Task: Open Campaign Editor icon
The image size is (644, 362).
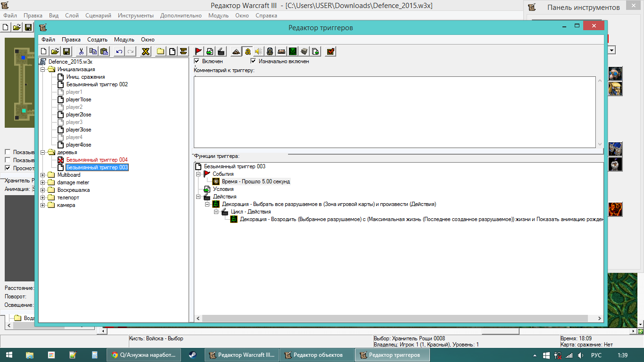Action: point(281,51)
